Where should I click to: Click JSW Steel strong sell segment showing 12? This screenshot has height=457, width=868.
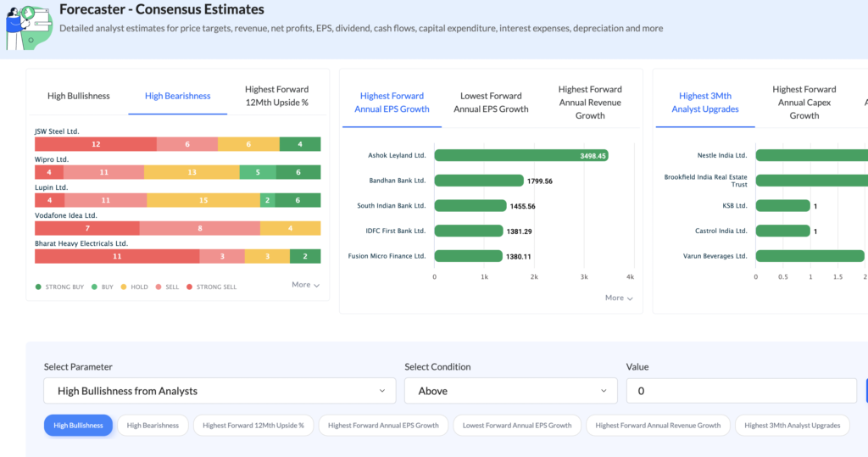pos(96,144)
